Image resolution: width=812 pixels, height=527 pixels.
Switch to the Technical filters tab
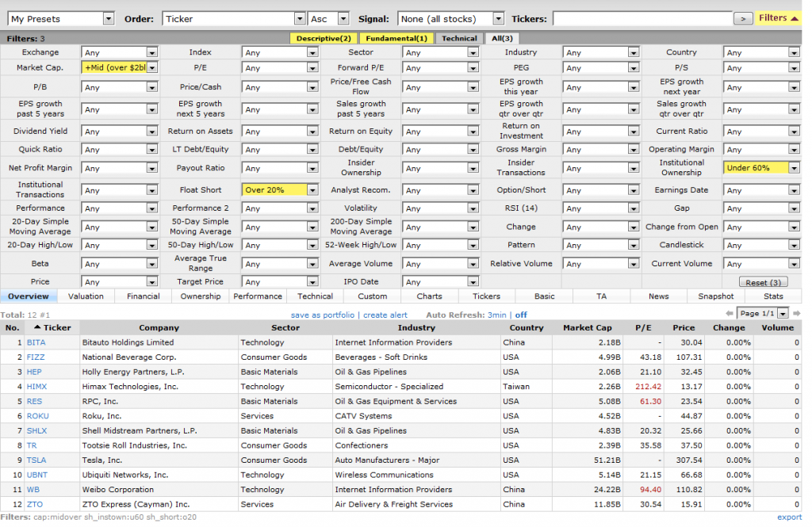(x=459, y=38)
